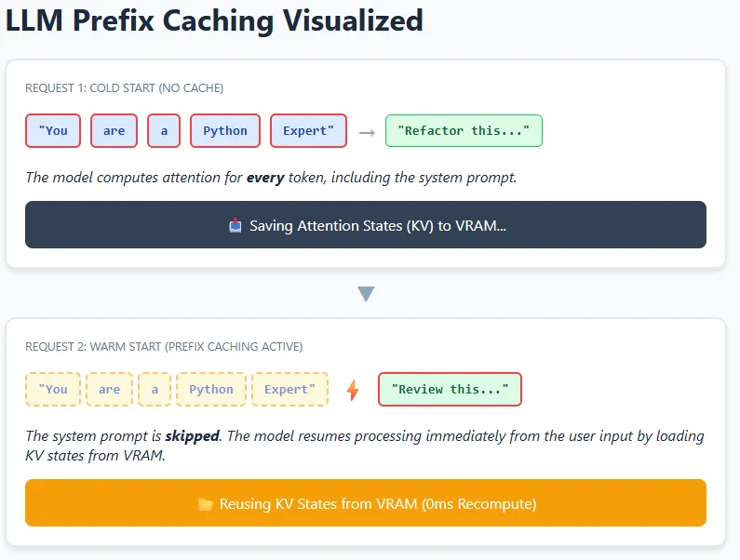
Task: Click the folder icon before Reusing KV States
Action: pos(206,504)
